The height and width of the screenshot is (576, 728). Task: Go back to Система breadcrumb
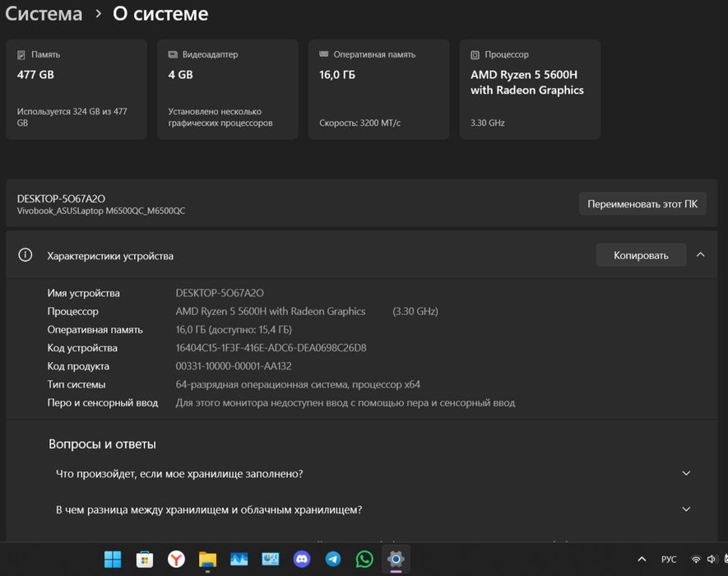(x=44, y=13)
